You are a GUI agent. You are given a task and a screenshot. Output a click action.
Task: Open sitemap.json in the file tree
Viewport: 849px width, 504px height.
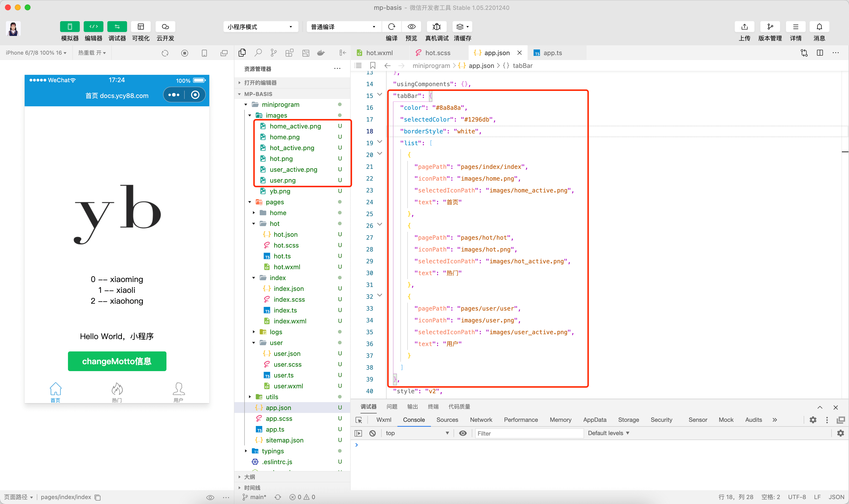pyautogui.click(x=284, y=440)
